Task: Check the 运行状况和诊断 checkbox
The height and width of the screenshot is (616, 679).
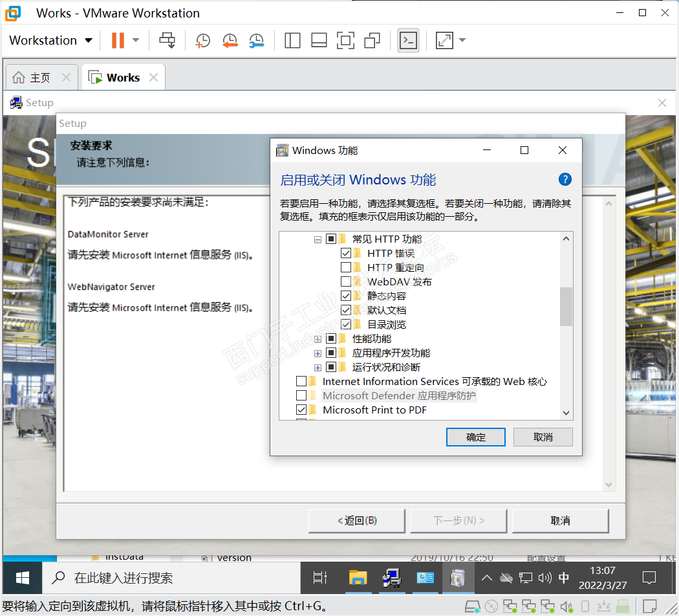Action: (331, 368)
